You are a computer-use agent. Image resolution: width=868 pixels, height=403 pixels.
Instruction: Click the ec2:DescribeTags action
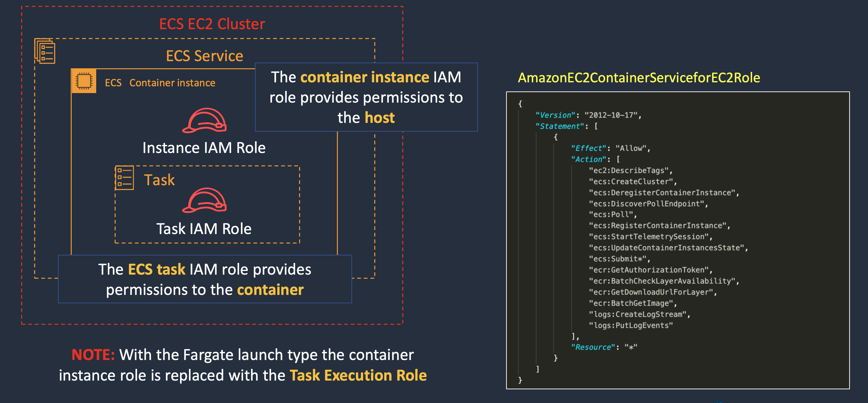(x=630, y=170)
